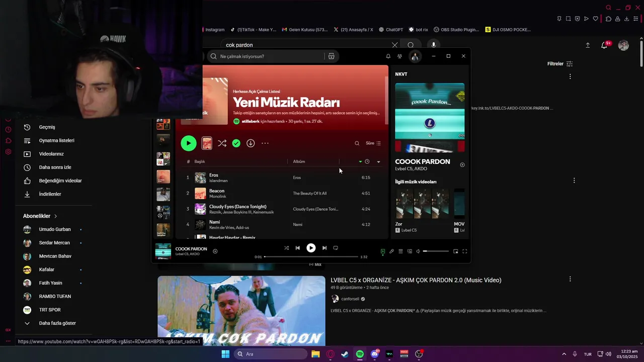Show lyrics with the microphone icon in the player bar

(392, 251)
